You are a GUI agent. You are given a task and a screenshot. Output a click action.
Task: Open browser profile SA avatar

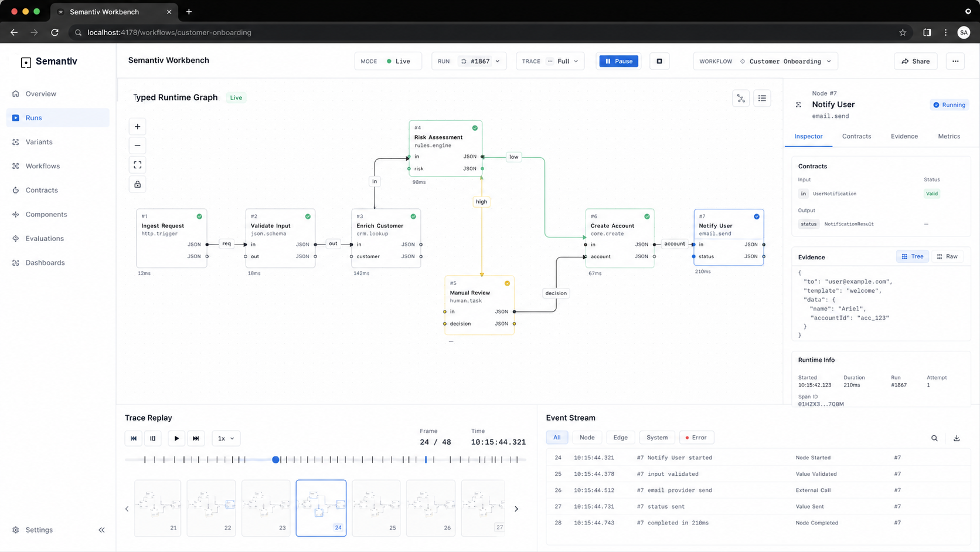coord(964,32)
